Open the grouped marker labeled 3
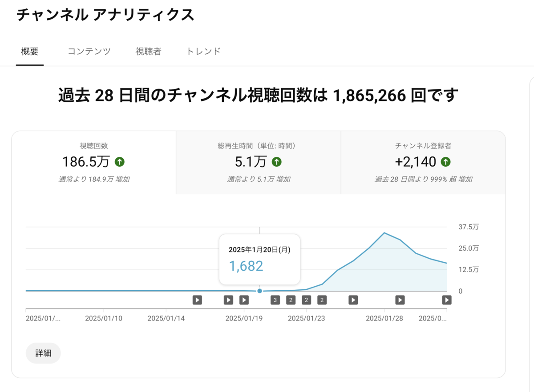 (275, 300)
